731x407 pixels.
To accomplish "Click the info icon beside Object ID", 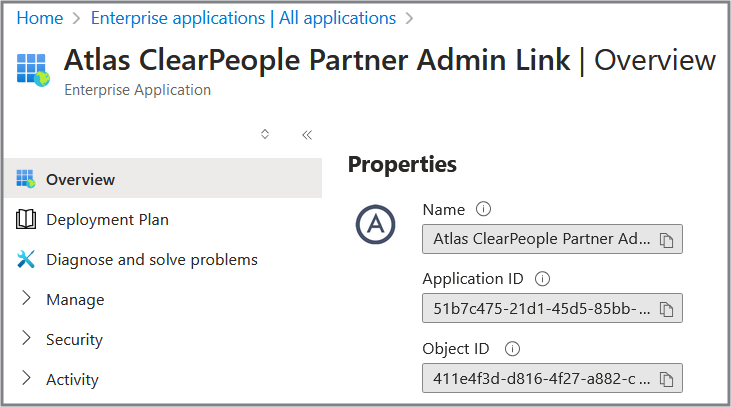I will pos(512,349).
